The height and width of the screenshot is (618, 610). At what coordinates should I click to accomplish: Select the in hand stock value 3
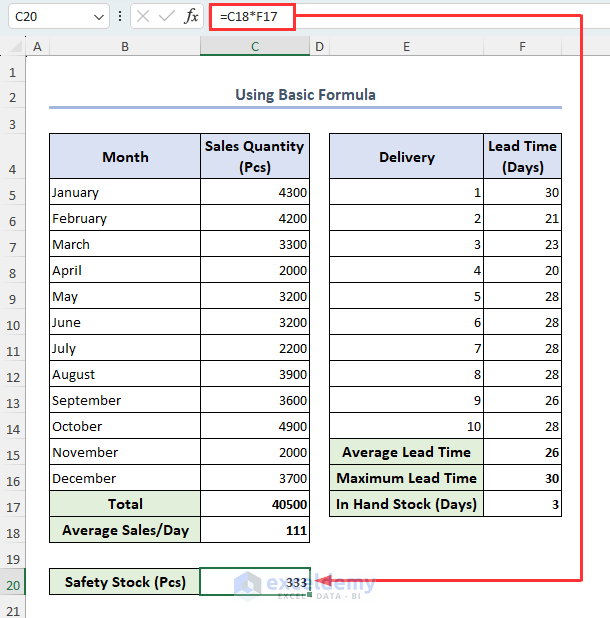[522, 504]
